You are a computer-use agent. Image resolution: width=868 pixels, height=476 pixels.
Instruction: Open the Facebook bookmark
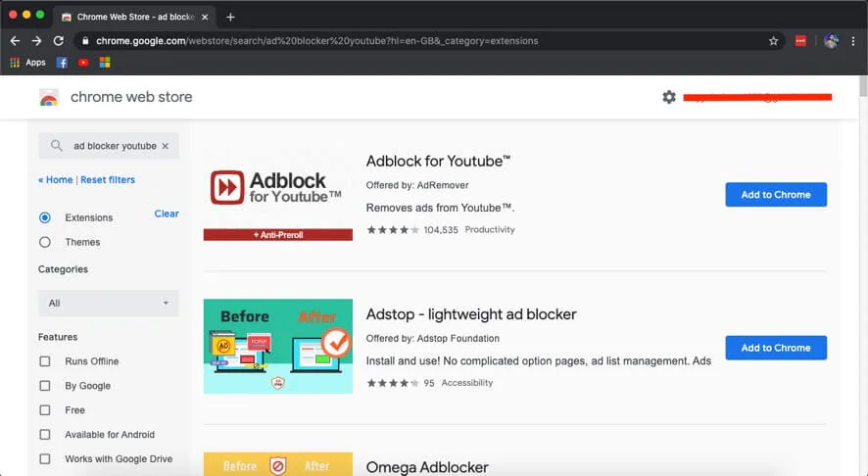62,63
